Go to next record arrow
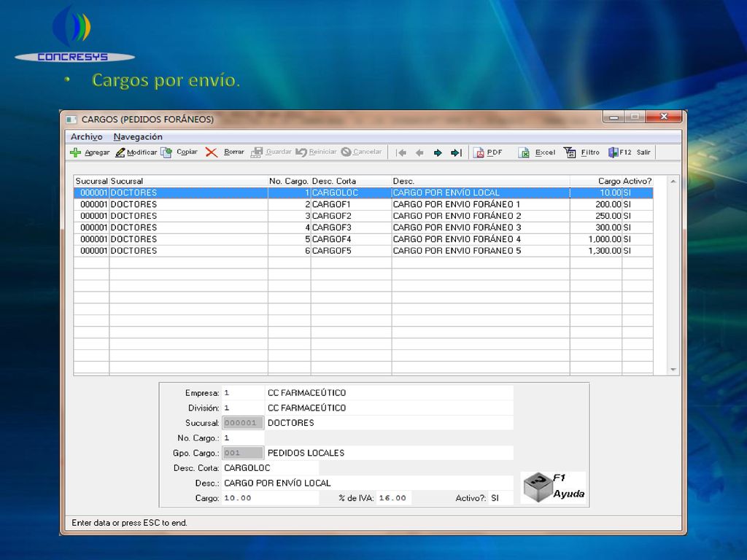This screenshot has height=560, width=747. [x=438, y=153]
